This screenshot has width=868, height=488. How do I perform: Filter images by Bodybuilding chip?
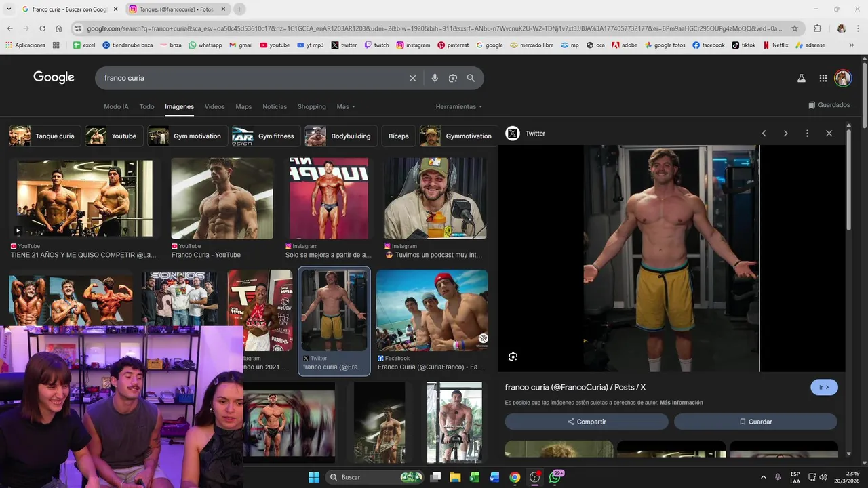pyautogui.click(x=341, y=136)
